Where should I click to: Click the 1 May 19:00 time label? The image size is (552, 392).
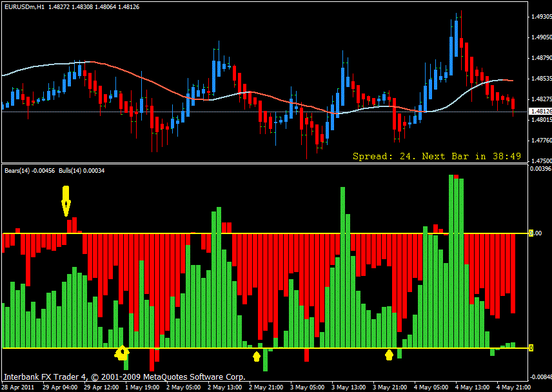coord(143,387)
